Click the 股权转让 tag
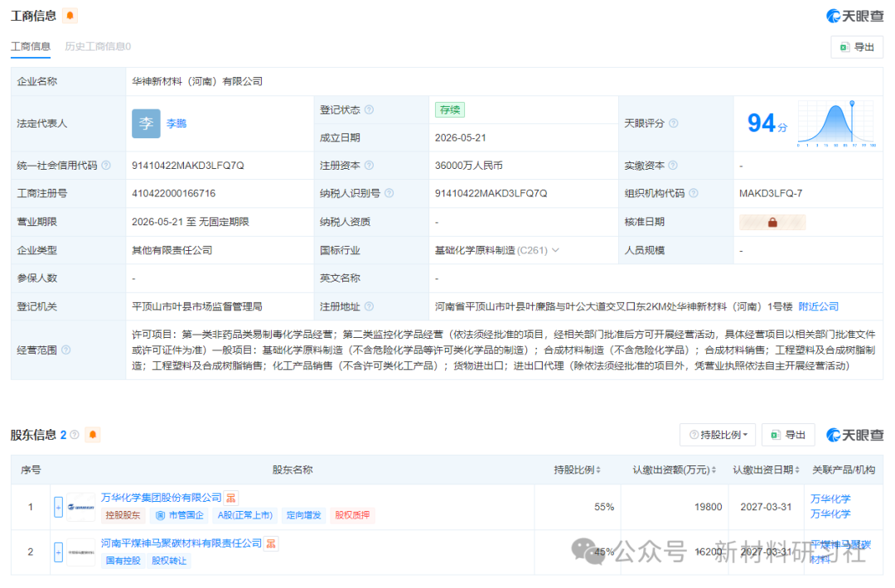Screen dimensions: 895x588 point(169,561)
